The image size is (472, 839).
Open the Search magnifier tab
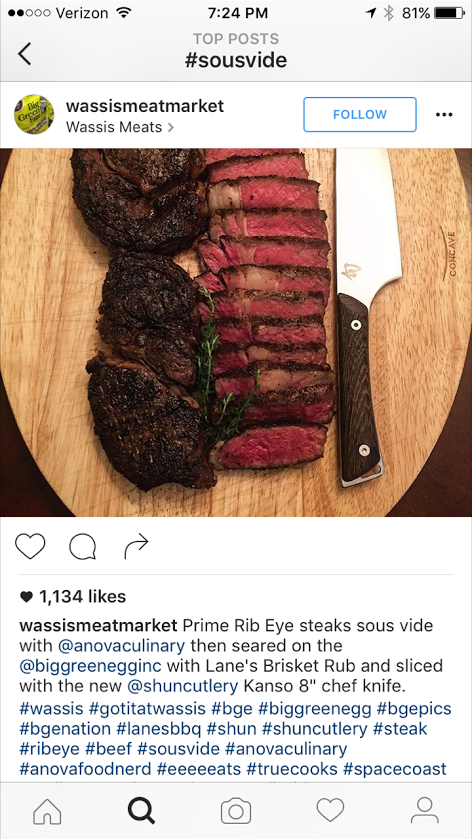point(141,811)
